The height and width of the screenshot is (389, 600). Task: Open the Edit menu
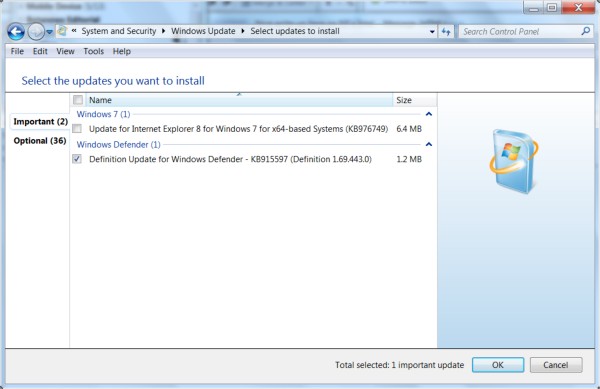coord(40,51)
